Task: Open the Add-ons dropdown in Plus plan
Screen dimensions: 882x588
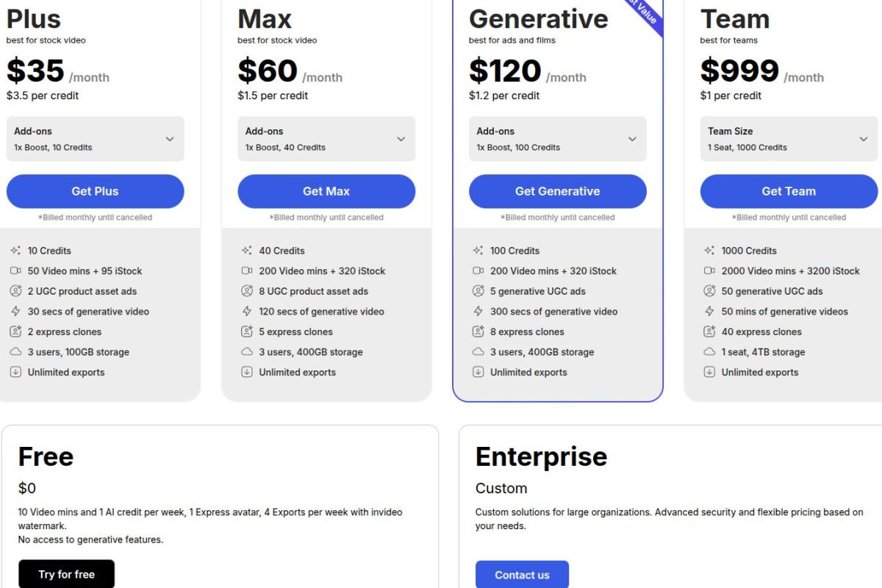Action: tap(94, 138)
